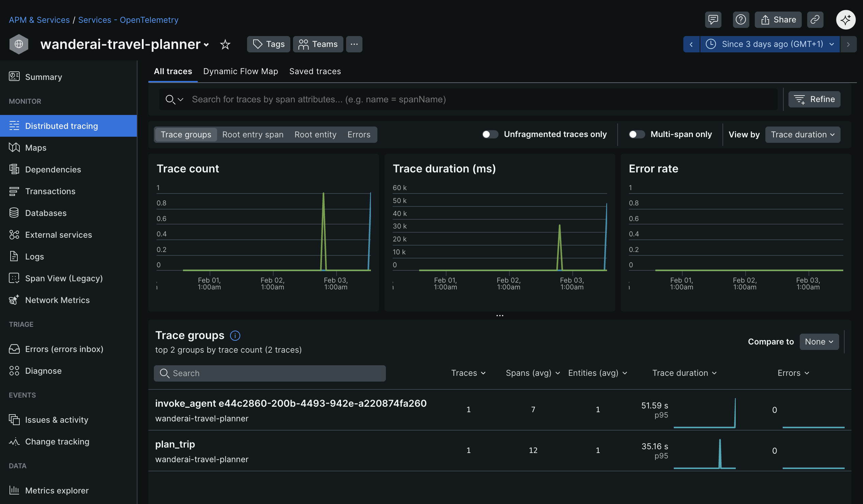Click the help question mark icon
Viewport: 863px width, 504px height.
coord(740,19)
